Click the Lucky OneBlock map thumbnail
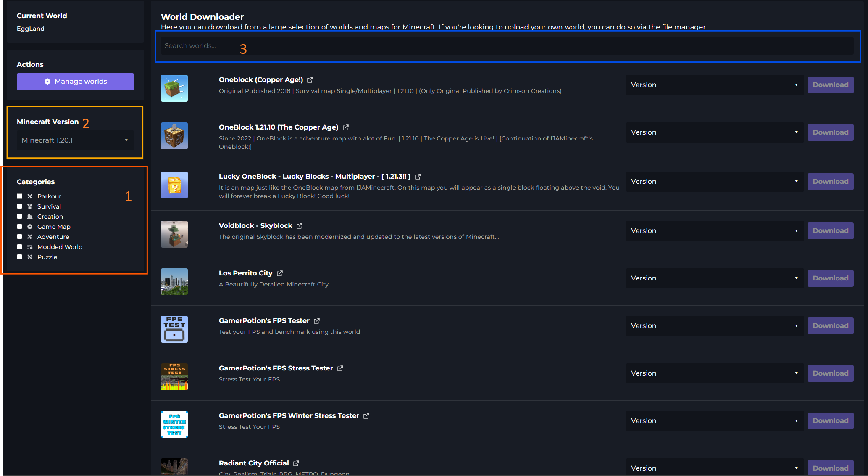This screenshot has height=476, width=868. coord(174,185)
